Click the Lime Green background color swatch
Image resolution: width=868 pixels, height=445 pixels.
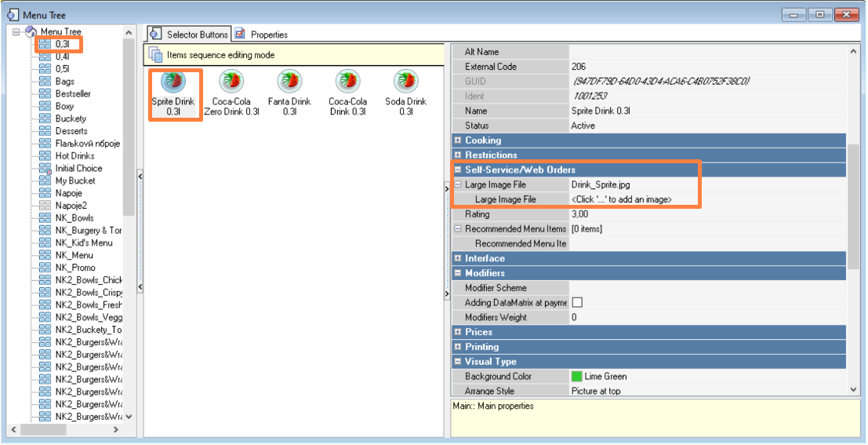577,376
